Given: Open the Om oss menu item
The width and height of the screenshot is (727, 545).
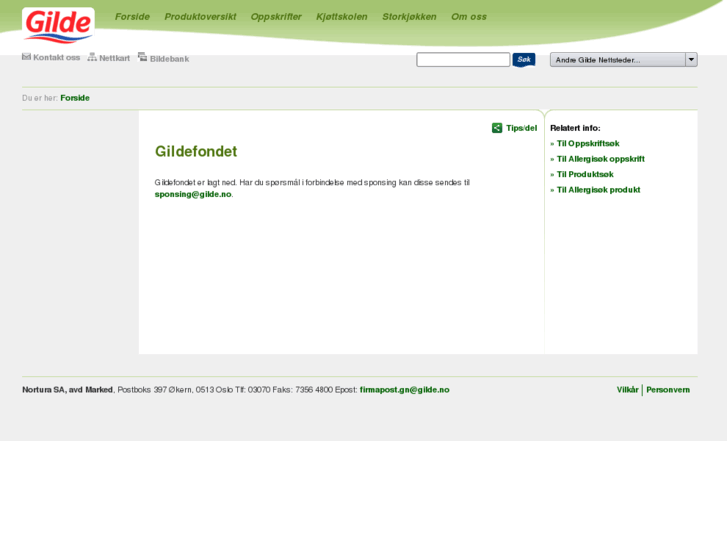Looking at the screenshot, I should click(x=469, y=17).
